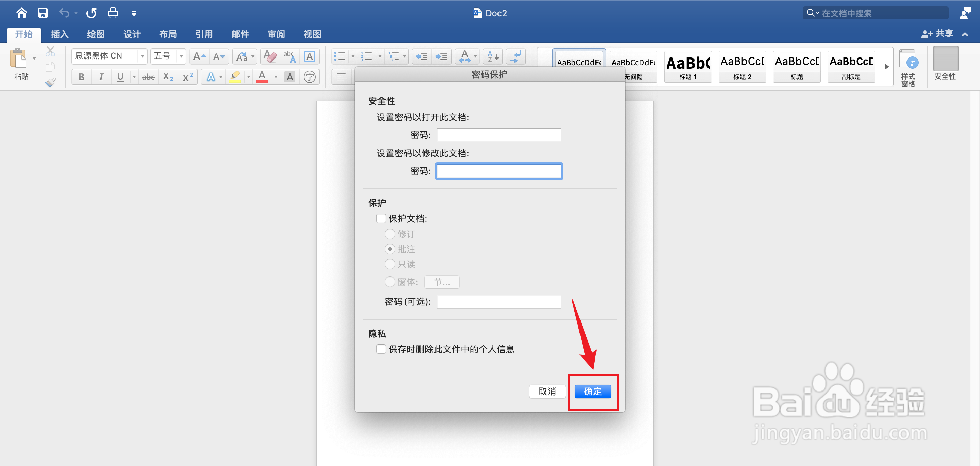
Task: Switch to the 插入 (Insert) tab
Action: tap(60, 35)
